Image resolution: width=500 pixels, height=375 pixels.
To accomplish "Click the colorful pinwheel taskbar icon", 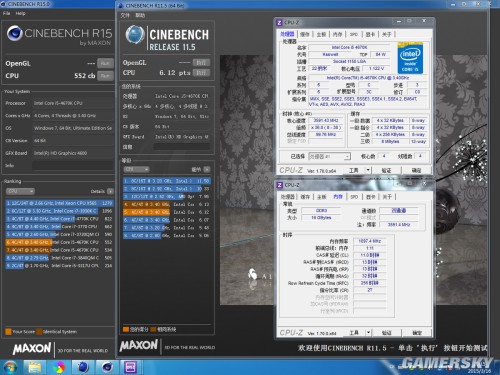I will [x=59, y=367].
